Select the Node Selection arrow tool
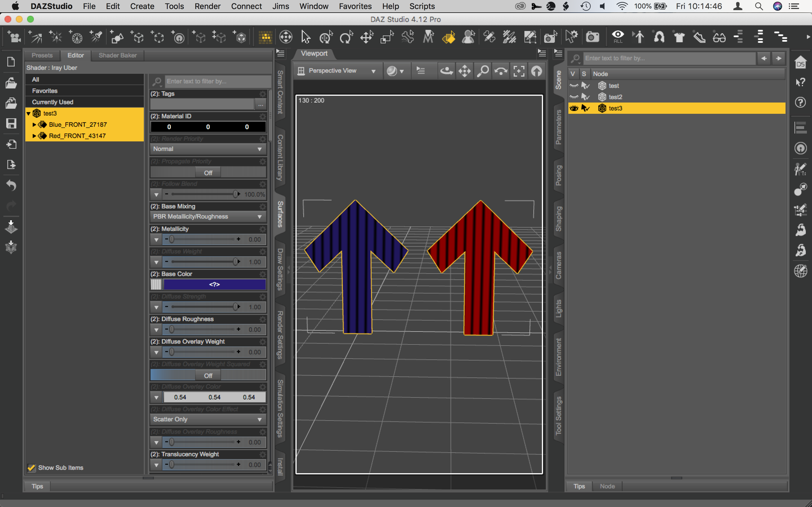This screenshot has width=812, height=507. coord(305,37)
